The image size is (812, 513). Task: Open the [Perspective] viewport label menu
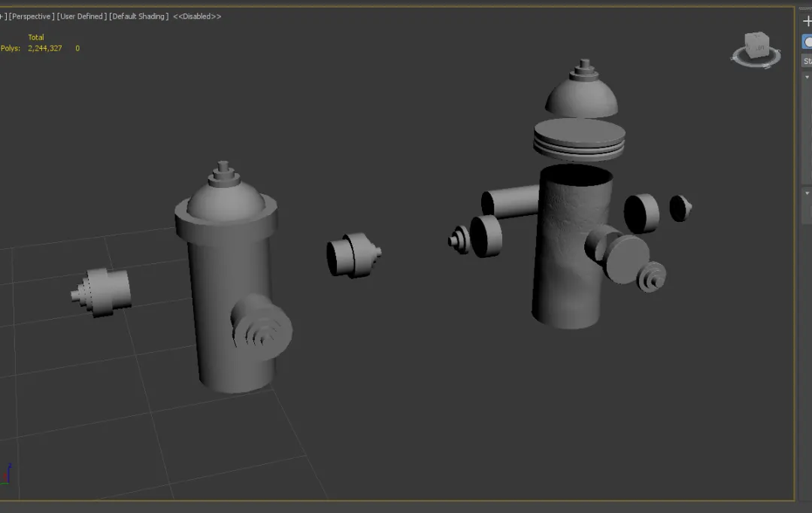click(x=32, y=17)
